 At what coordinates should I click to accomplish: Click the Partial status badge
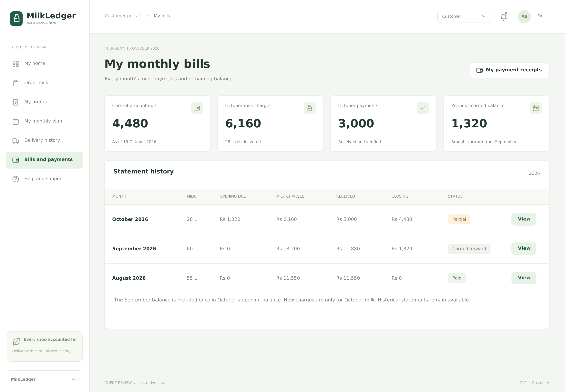point(459,219)
